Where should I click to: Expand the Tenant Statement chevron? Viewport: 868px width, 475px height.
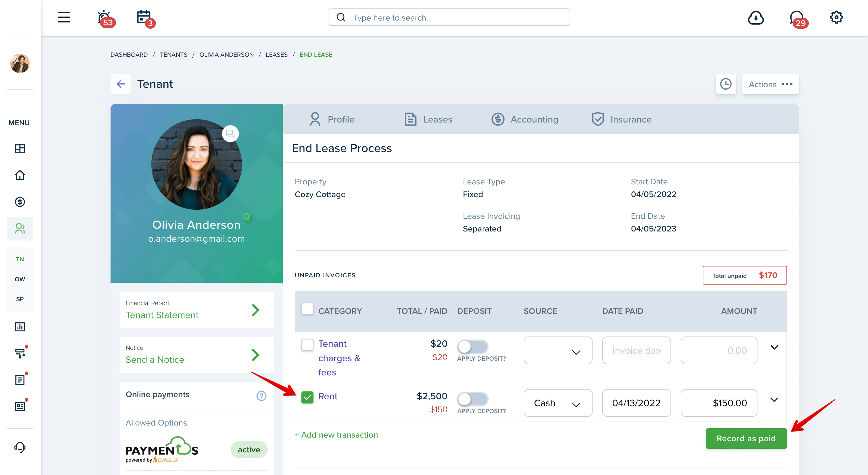[x=256, y=310]
